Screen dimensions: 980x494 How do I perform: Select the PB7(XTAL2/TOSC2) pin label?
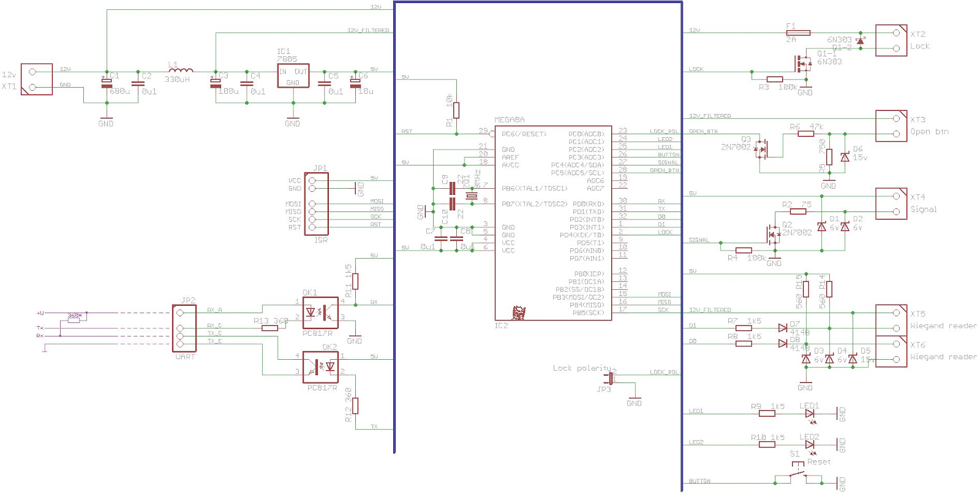point(534,203)
